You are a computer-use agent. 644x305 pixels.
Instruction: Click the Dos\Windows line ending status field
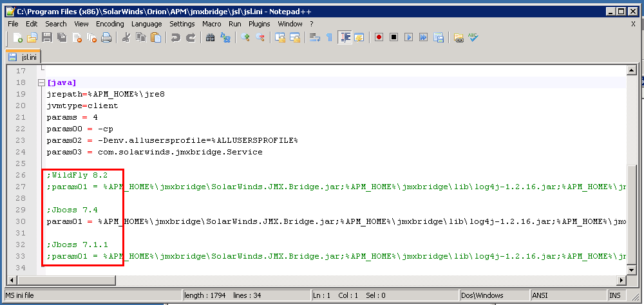(494, 295)
